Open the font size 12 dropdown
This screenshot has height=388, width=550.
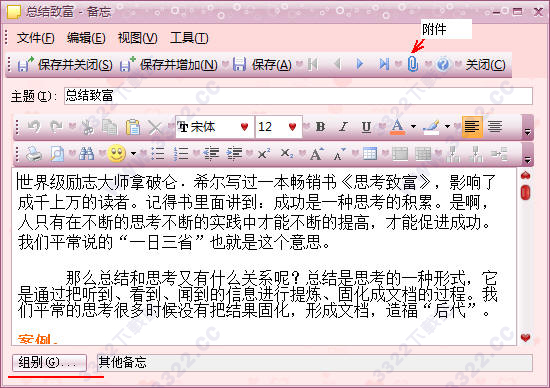292,127
